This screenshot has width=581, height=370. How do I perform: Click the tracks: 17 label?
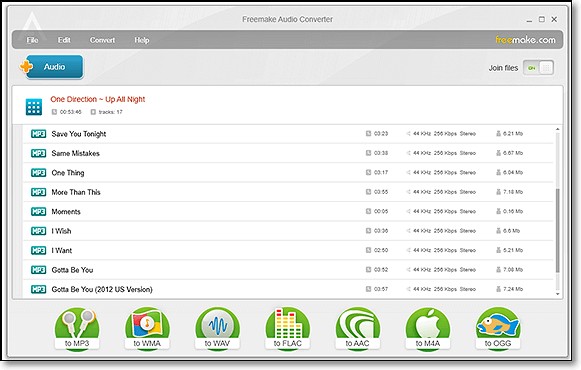(110, 112)
